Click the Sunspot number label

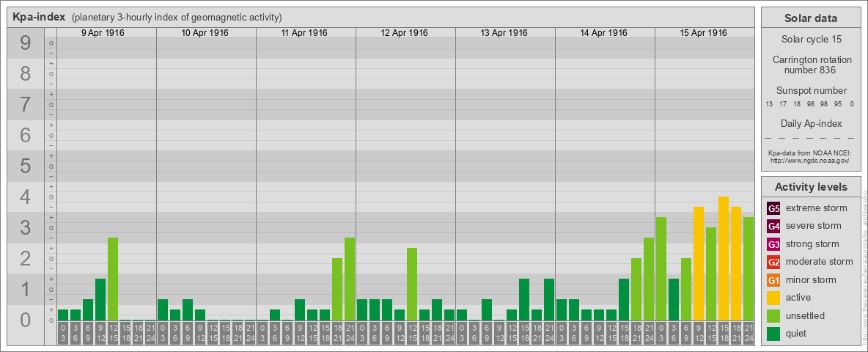point(811,91)
